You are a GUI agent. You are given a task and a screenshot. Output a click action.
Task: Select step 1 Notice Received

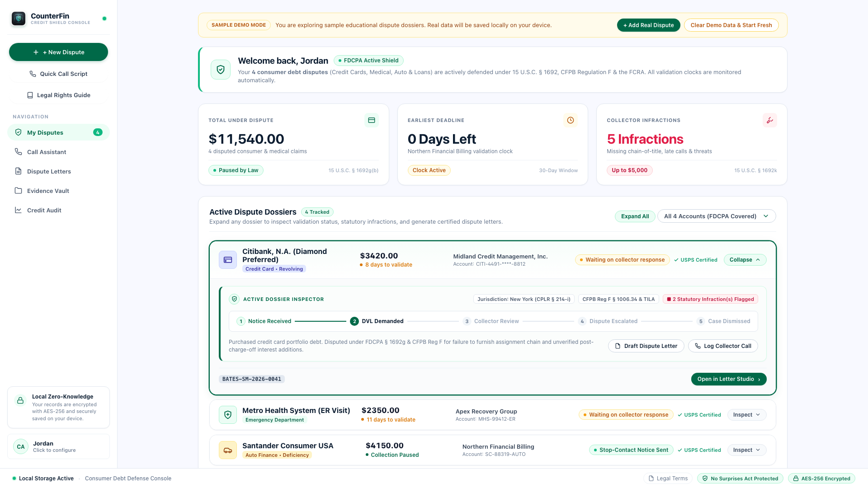pyautogui.click(x=264, y=321)
